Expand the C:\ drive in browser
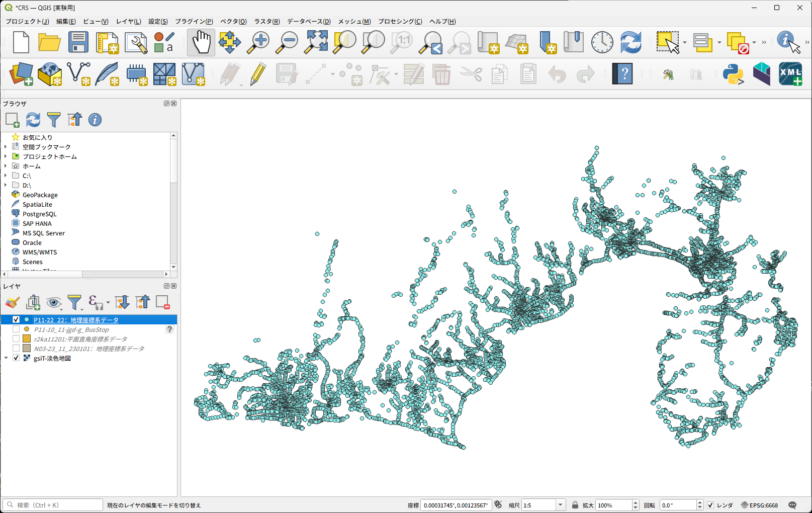The height and width of the screenshot is (513, 812). point(6,176)
